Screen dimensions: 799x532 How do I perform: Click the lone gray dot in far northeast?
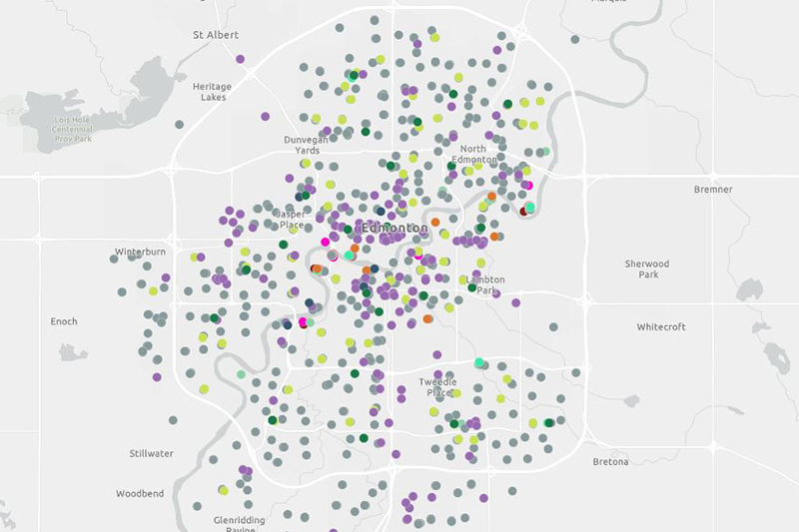pyautogui.click(x=575, y=40)
